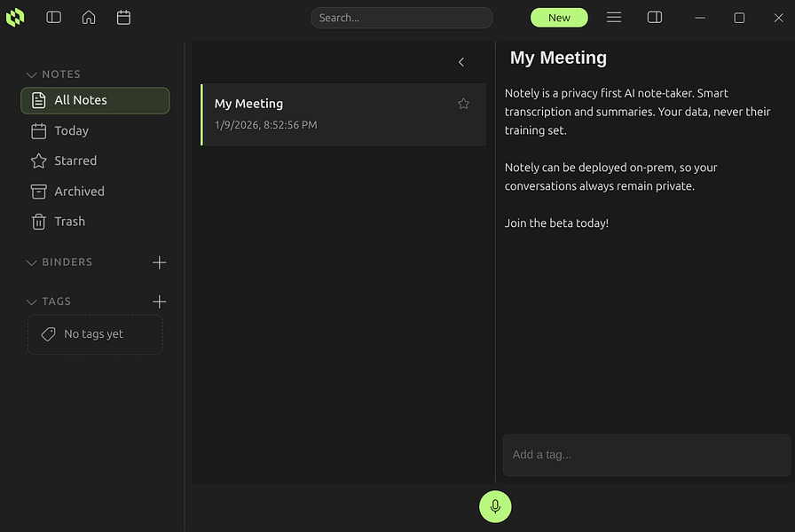Collapse the BINDERS section
The image size is (795, 532).
coord(31,263)
